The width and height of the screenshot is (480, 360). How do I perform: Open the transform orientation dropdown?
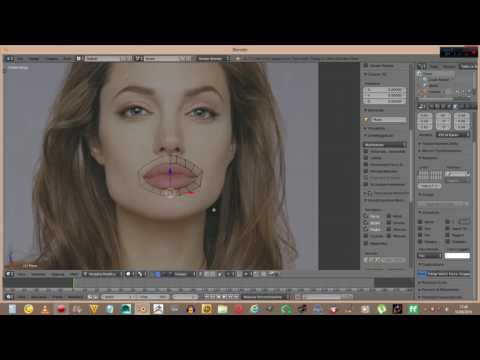pyautogui.click(x=184, y=274)
